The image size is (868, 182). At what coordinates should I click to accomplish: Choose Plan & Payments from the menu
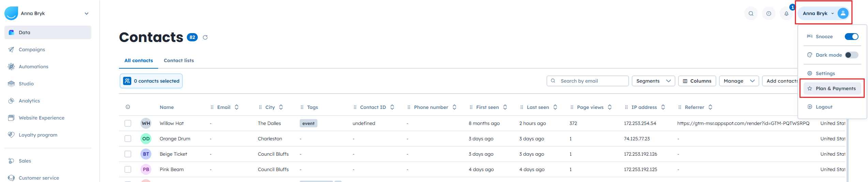tap(835, 88)
